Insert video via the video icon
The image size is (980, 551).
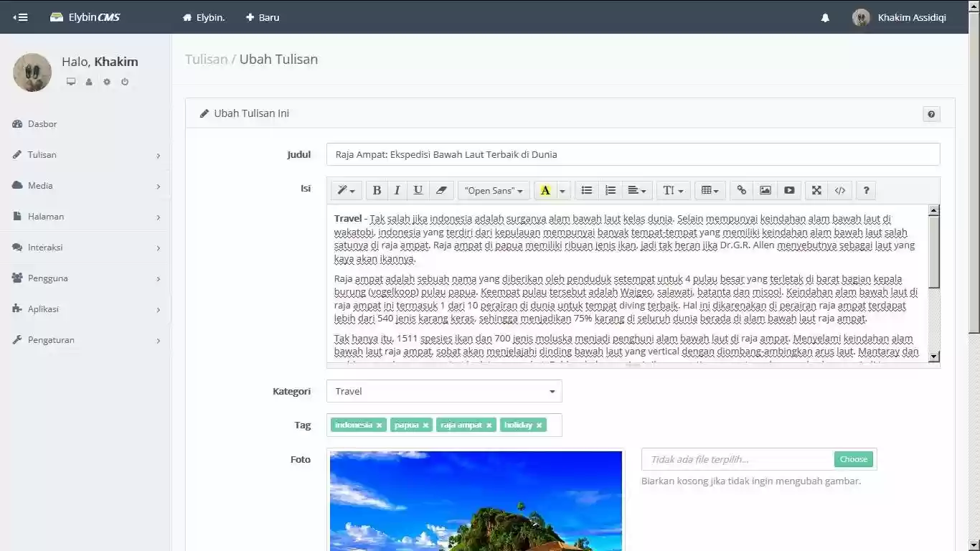click(789, 190)
